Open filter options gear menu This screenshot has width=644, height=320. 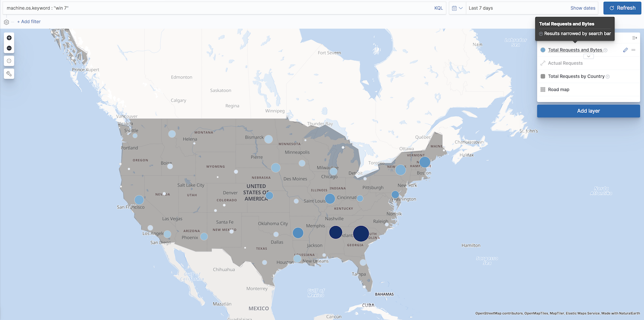tap(6, 22)
